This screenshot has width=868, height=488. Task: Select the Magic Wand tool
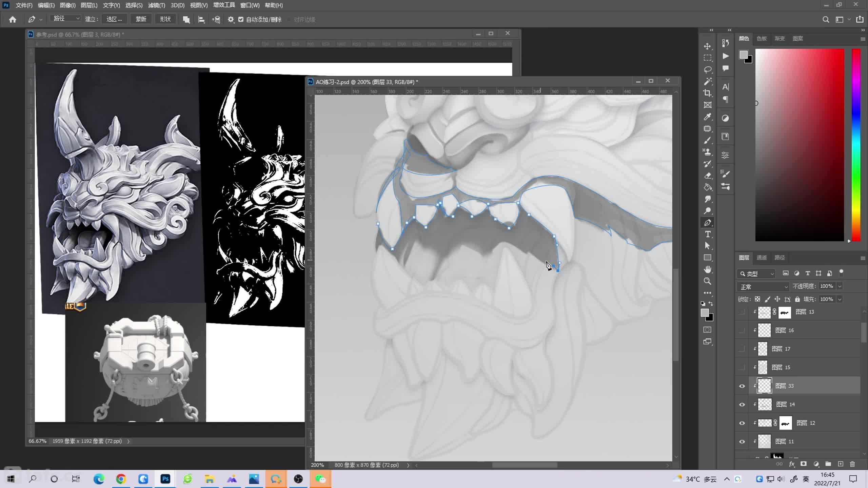coord(707,81)
